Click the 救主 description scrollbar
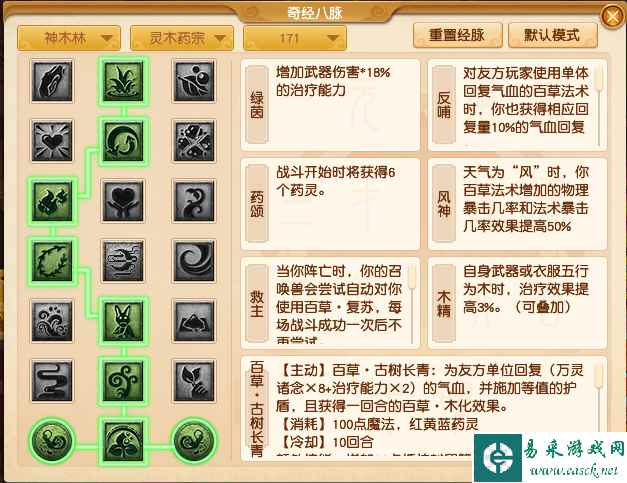Screen dimensions: 627x483 click(x=413, y=304)
